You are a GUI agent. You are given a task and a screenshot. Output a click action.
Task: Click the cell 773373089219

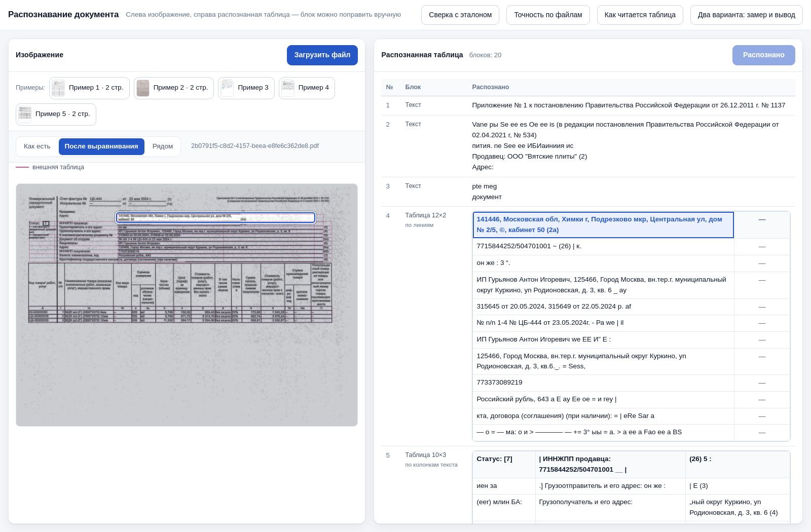tap(603, 383)
